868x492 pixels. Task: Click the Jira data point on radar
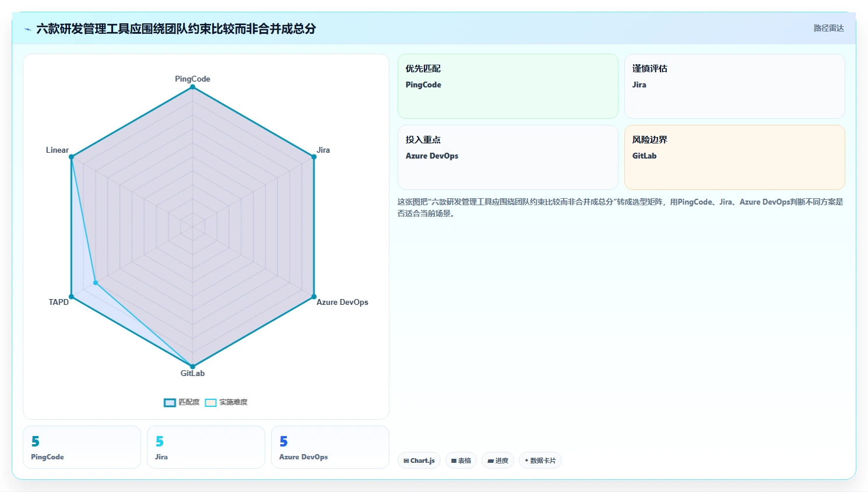(x=314, y=157)
